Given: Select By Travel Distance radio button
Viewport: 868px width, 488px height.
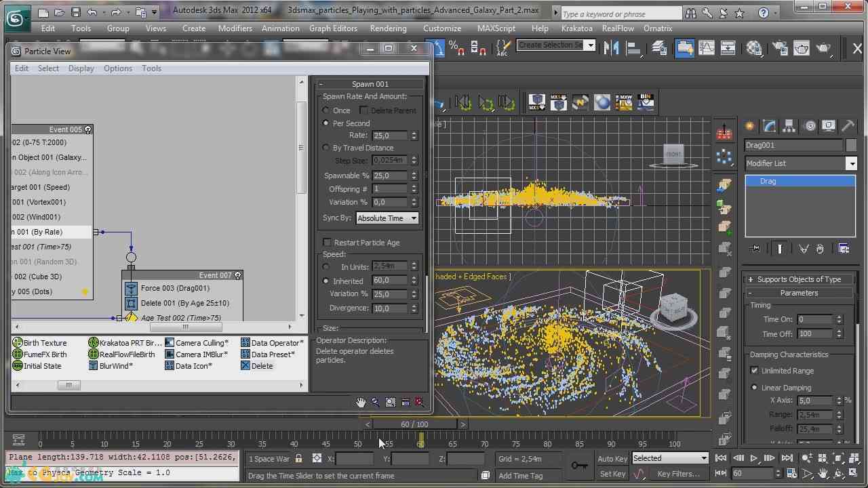Looking at the screenshot, I should tap(326, 148).
